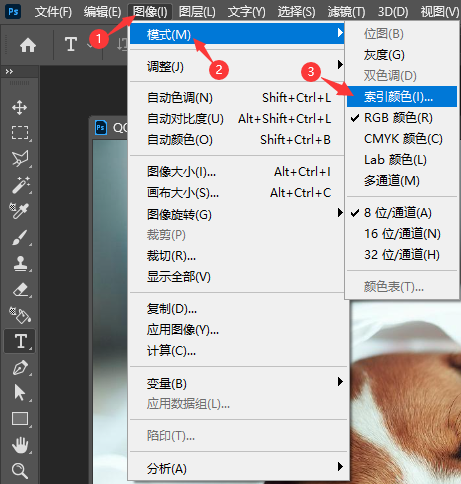Screen dimensions: 461x484
Task: Choose 自动色调(N)
Action: [x=237, y=98]
